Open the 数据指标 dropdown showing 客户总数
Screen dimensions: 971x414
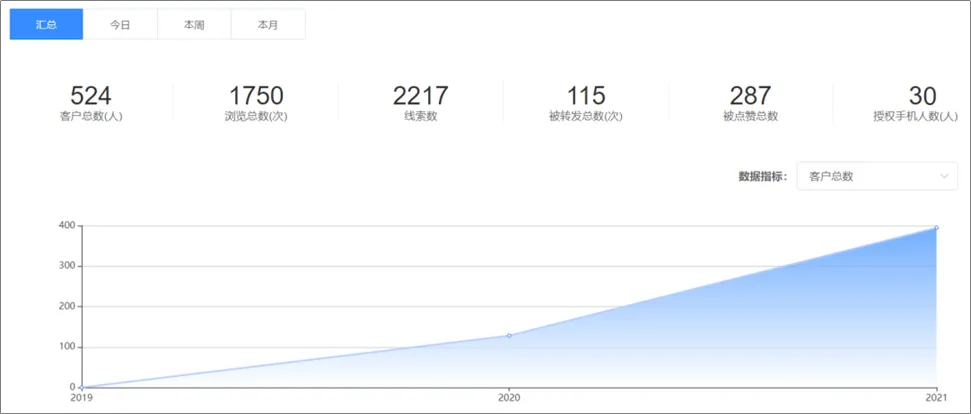click(x=876, y=176)
